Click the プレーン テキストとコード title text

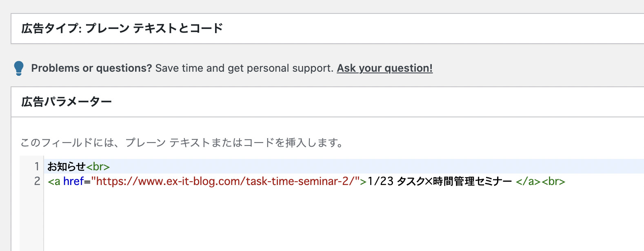click(154, 28)
